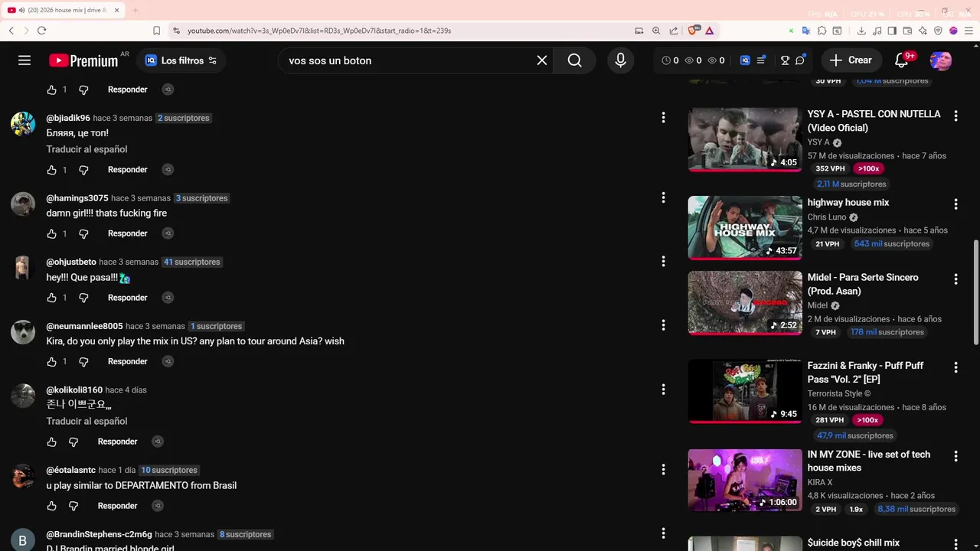Open the music note media control icon
The image size is (980, 551).
pos(877,31)
